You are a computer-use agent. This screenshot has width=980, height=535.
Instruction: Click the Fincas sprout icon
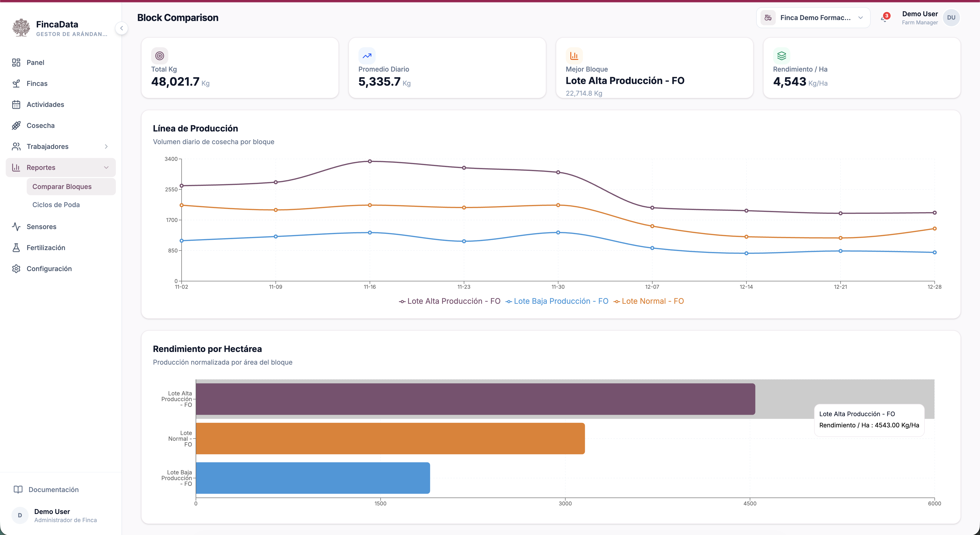pyautogui.click(x=16, y=83)
